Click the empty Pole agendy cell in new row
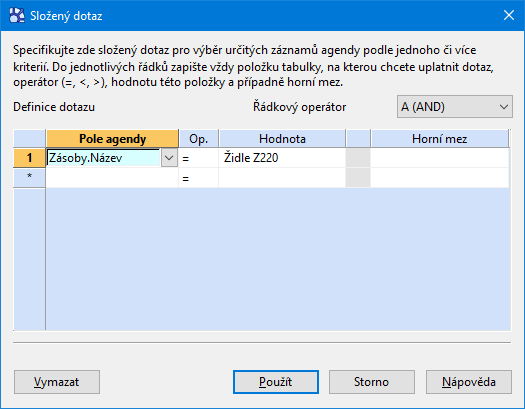The height and width of the screenshot is (409, 525). pos(112,178)
